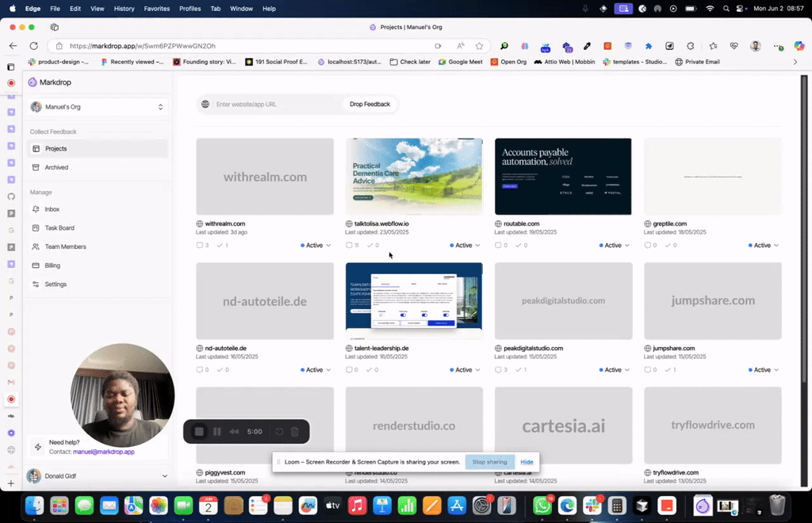Click the Edge profile avatar icon
Viewport: 812px width, 523px height.
[x=756, y=46]
